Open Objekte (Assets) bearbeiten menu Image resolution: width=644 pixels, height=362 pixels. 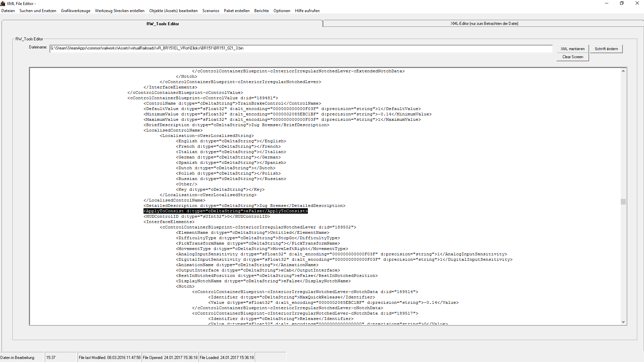click(x=173, y=11)
